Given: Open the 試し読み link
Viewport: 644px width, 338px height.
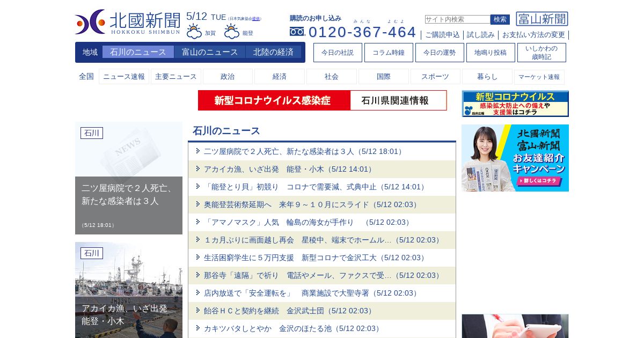Looking at the screenshot, I should click(x=481, y=35).
